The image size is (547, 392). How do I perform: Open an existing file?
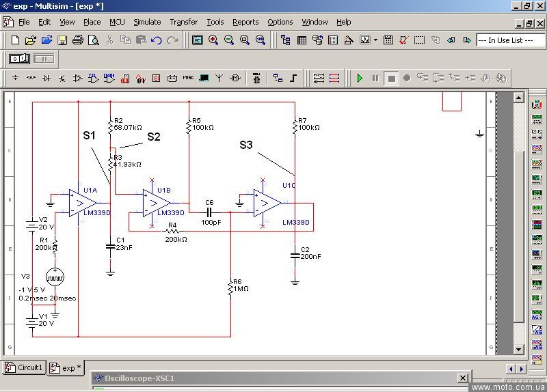(x=31, y=40)
